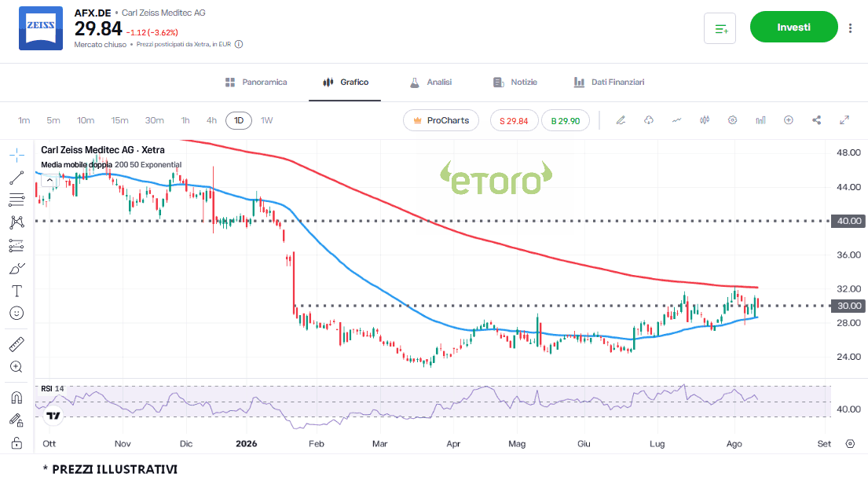Share the chart via share icon
This screenshot has height=477, width=868.
coord(816,120)
